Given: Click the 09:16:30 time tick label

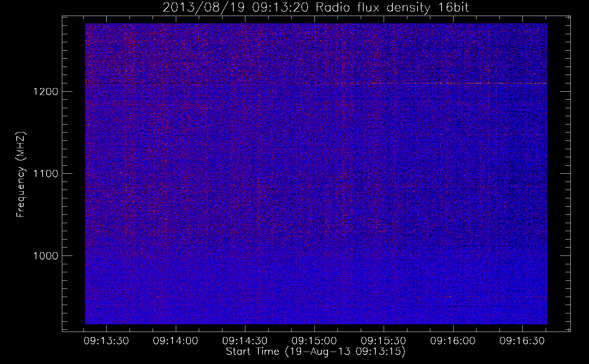Looking at the screenshot, I should (x=522, y=341).
